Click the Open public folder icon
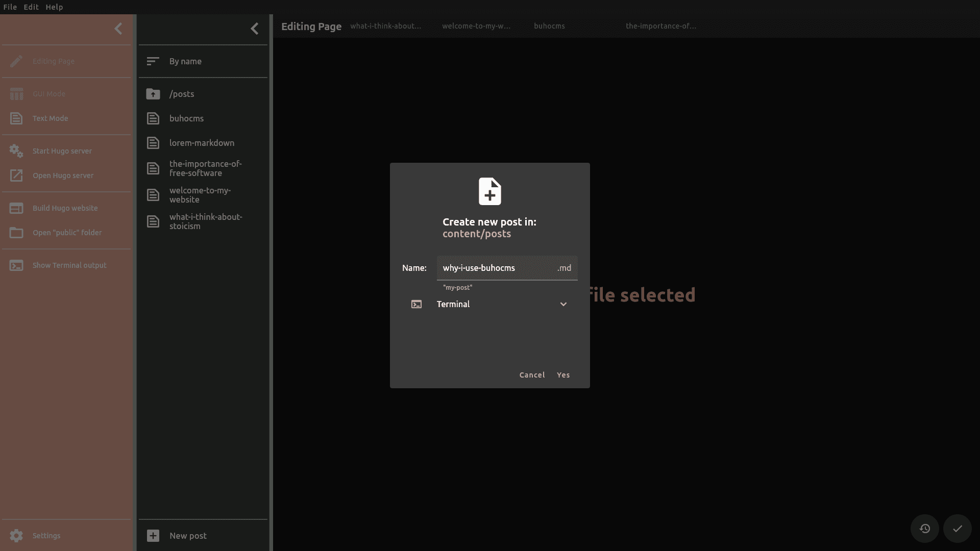This screenshot has width=980, height=551. click(x=16, y=233)
